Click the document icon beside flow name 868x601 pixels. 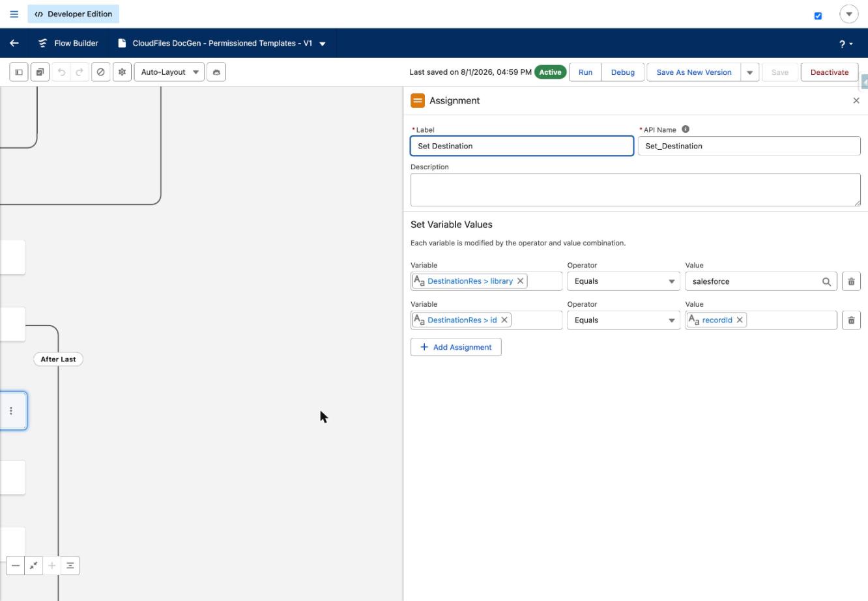point(122,43)
